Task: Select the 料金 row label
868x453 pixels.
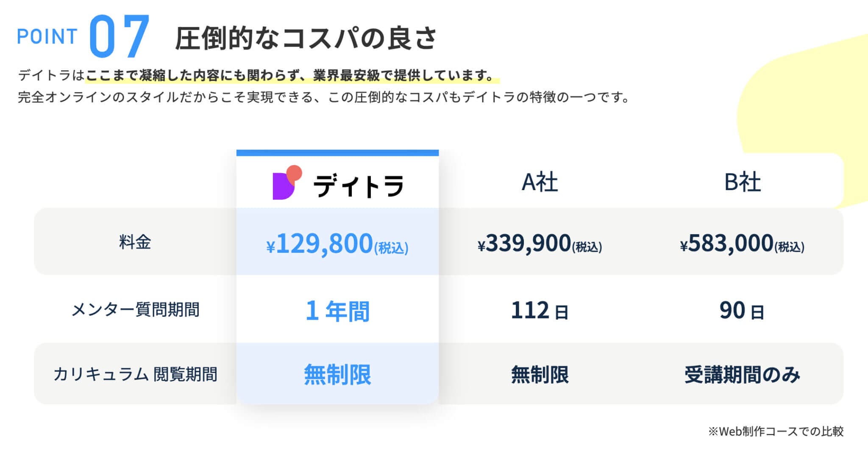Action: click(135, 242)
